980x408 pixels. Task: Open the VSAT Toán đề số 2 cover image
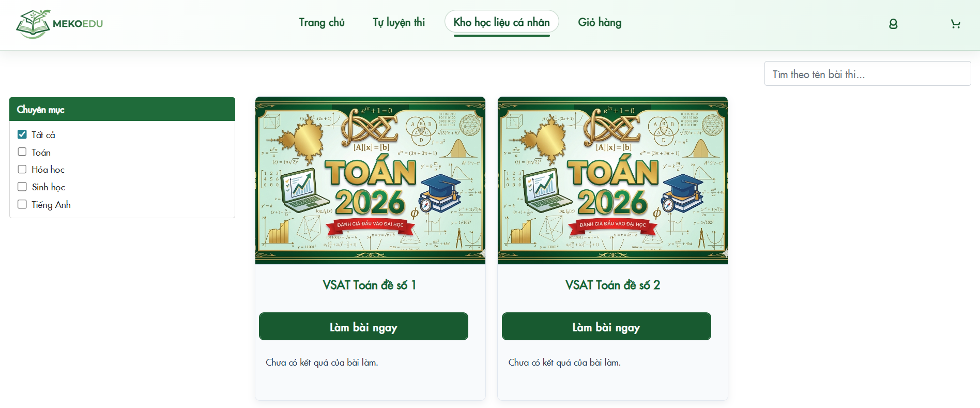point(612,180)
